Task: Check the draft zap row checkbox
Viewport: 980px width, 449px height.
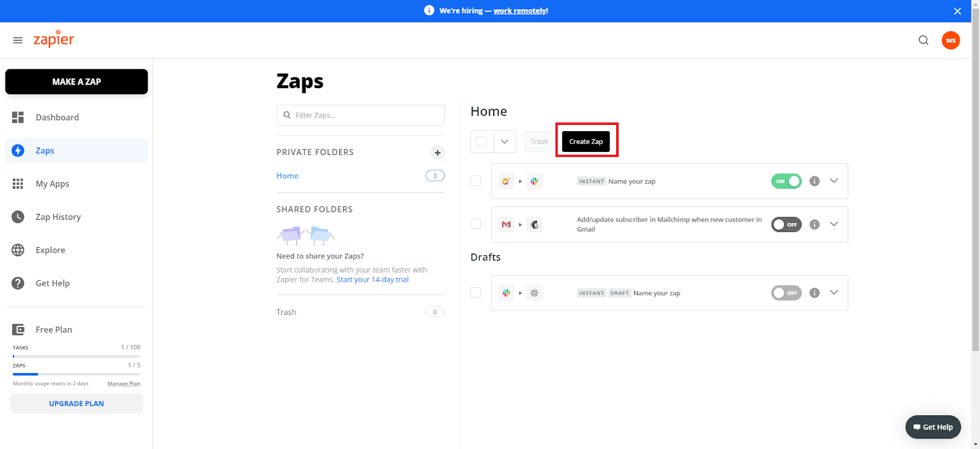Action: [475, 293]
